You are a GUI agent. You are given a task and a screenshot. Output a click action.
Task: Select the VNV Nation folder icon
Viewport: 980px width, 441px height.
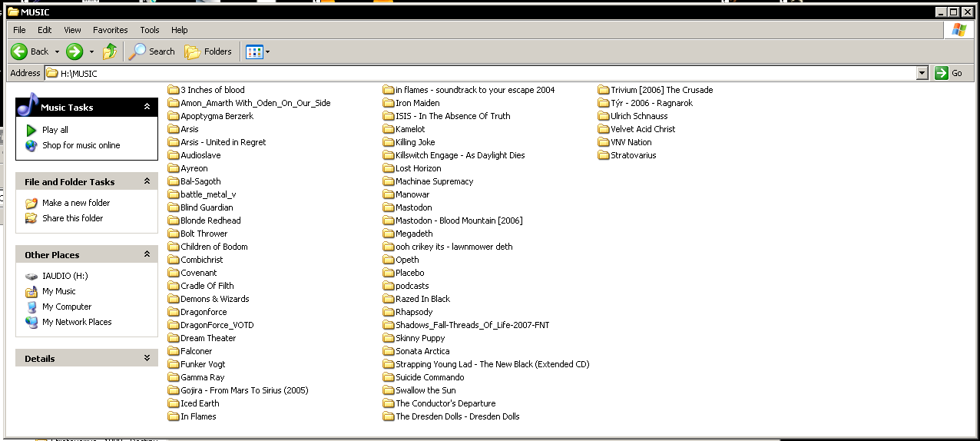tap(604, 142)
